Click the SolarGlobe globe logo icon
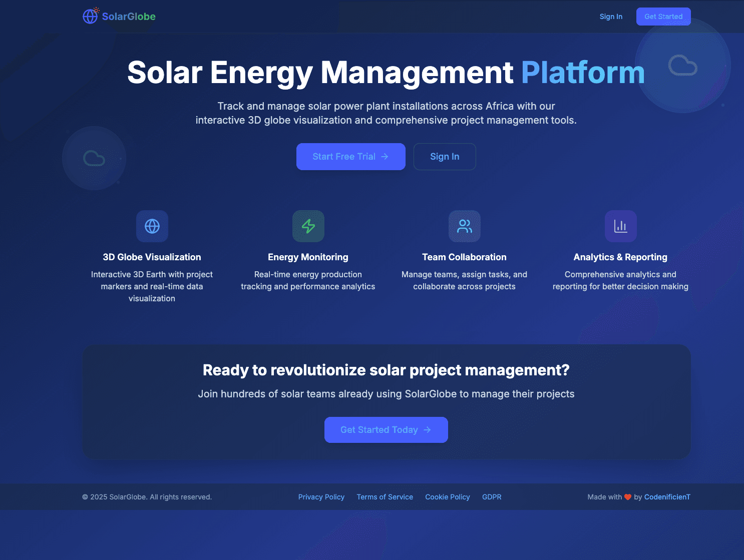The image size is (744, 560). pyautogui.click(x=90, y=17)
